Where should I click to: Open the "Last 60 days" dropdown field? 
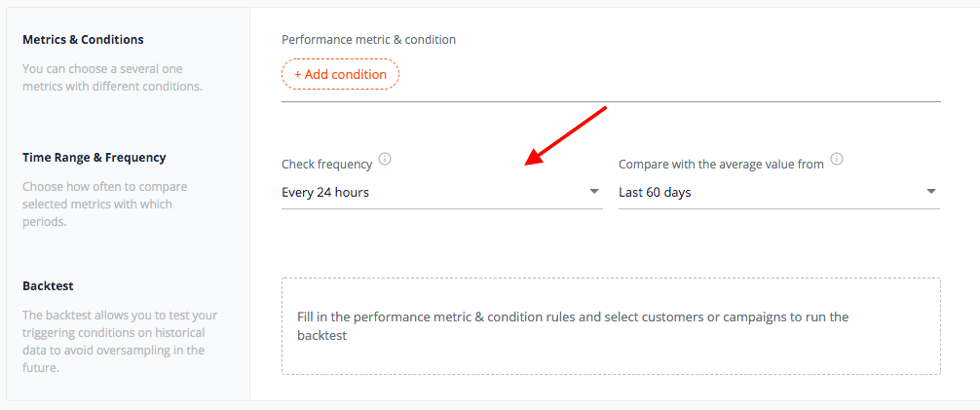pyautogui.click(x=778, y=193)
